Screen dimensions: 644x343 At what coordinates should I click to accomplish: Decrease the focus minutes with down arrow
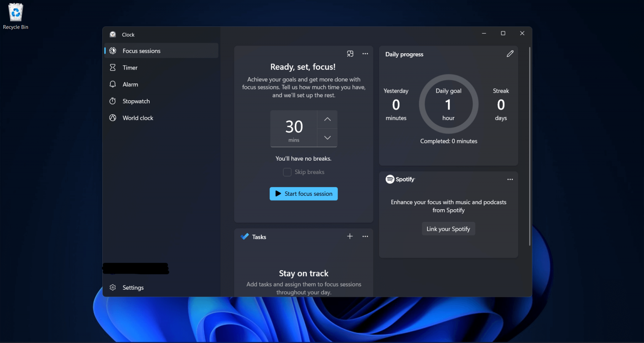(x=327, y=138)
